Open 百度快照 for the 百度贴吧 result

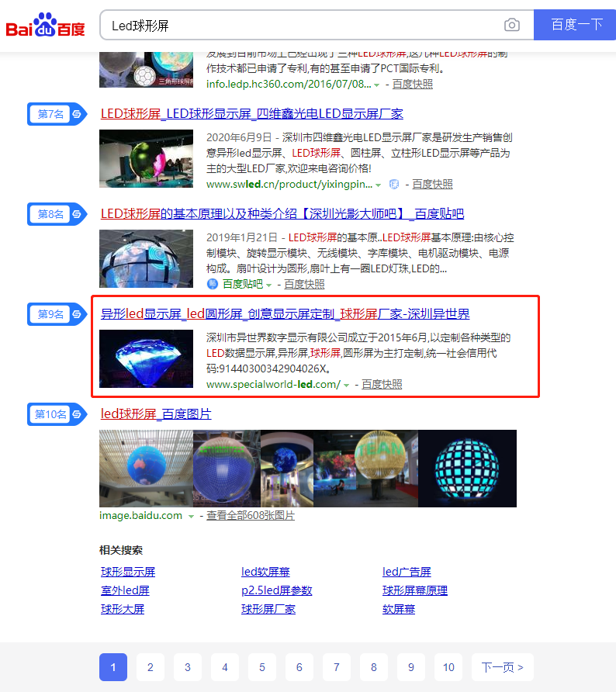click(x=304, y=284)
